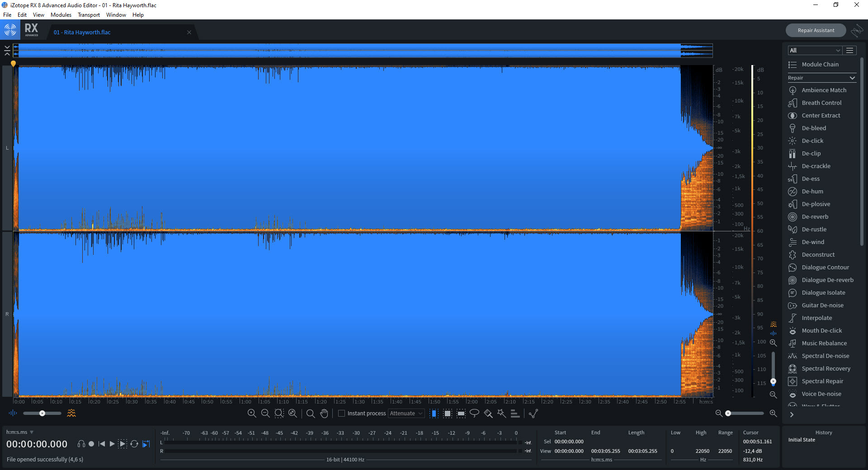Collapse the Repair category section
Viewport: 868px width, 470px height.
[852, 78]
